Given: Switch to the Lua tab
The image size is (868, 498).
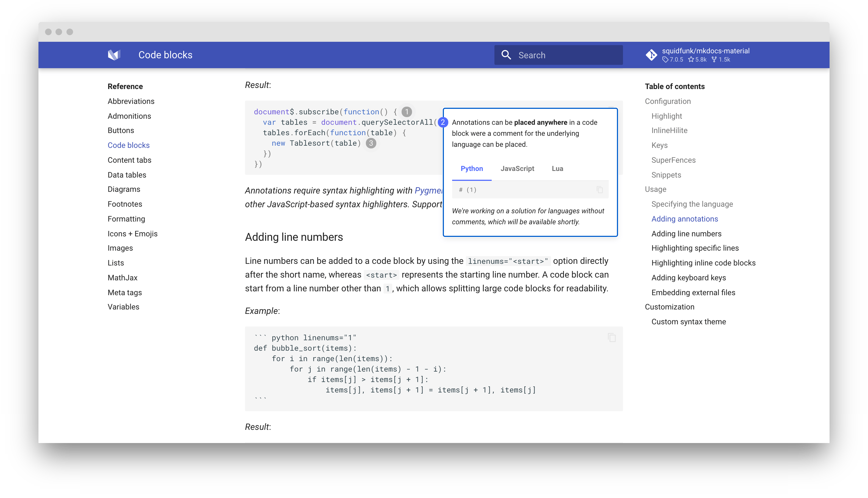Looking at the screenshot, I should tap(557, 169).
